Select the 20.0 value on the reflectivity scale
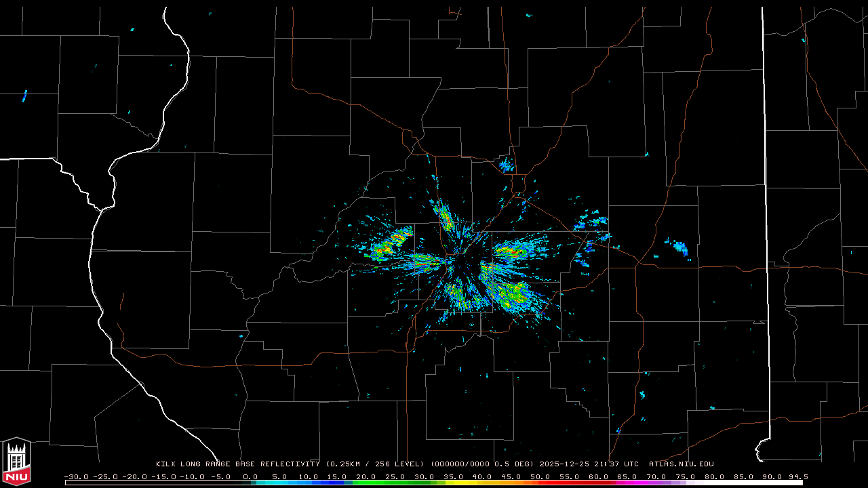The width and height of the screenshot is (868, 488). tap(367, 476)
